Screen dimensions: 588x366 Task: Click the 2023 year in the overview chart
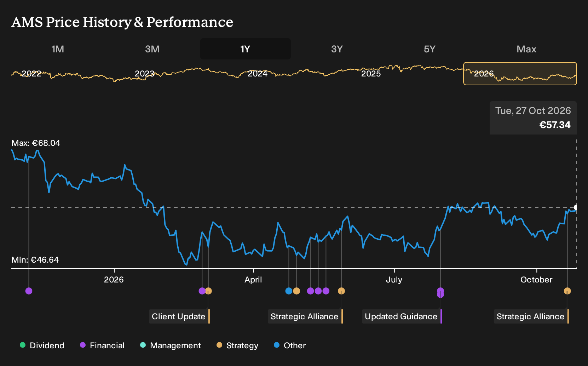pos(144,74)
